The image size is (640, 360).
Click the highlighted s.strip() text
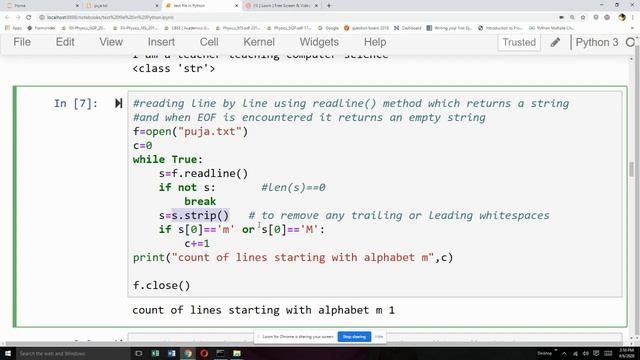[200, 216]
